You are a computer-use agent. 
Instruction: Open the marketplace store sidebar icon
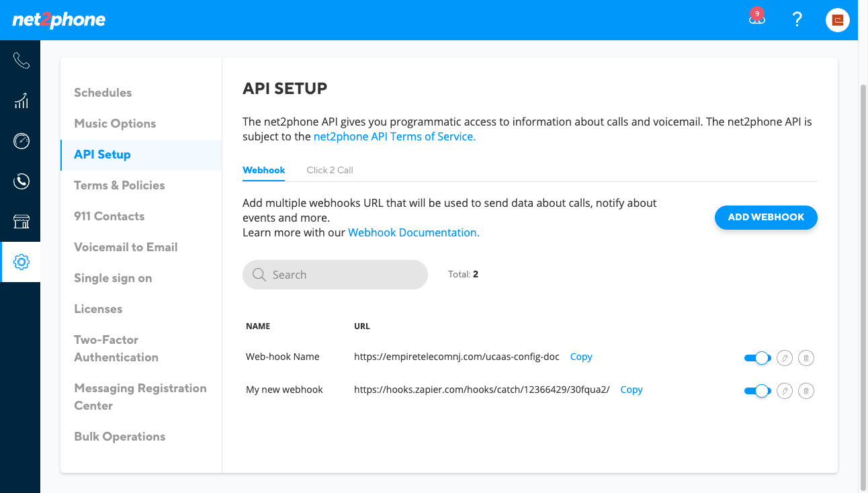coord(21,222)
